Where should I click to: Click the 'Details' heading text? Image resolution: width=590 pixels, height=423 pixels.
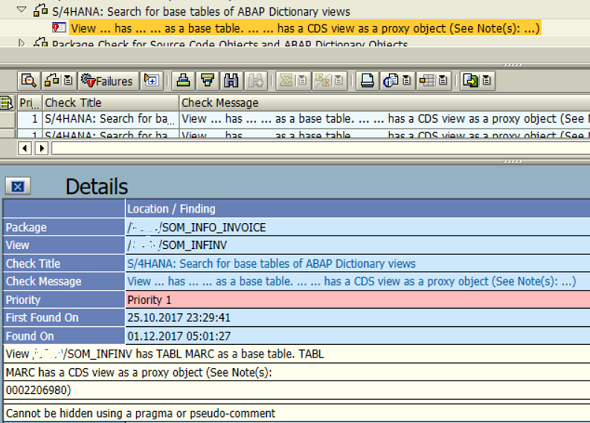(x=97, y=186)
